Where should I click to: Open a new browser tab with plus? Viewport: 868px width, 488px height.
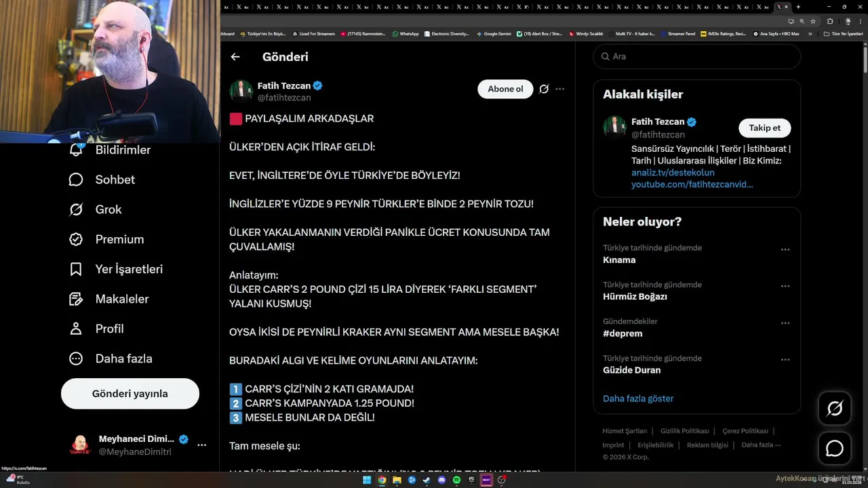click(x=798, y=7)
